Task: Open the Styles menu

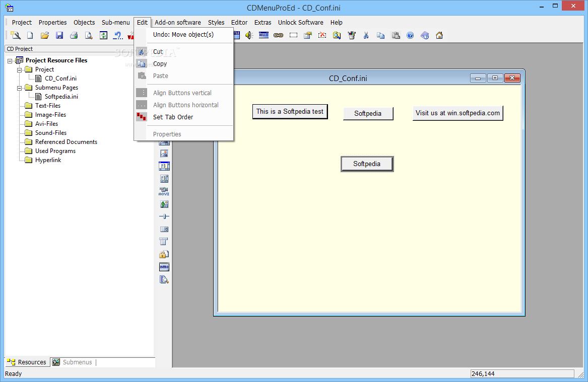Action: point(216,23)
